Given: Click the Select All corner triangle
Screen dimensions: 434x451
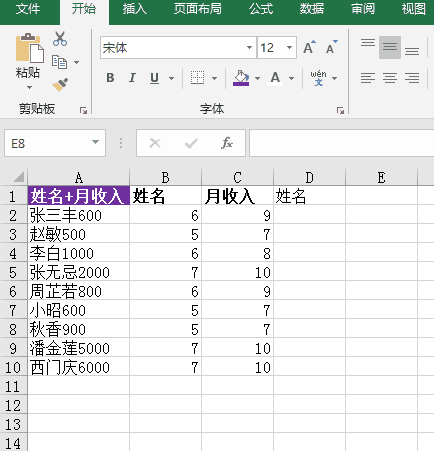Looking at the screenshot, I should (19, 177).
